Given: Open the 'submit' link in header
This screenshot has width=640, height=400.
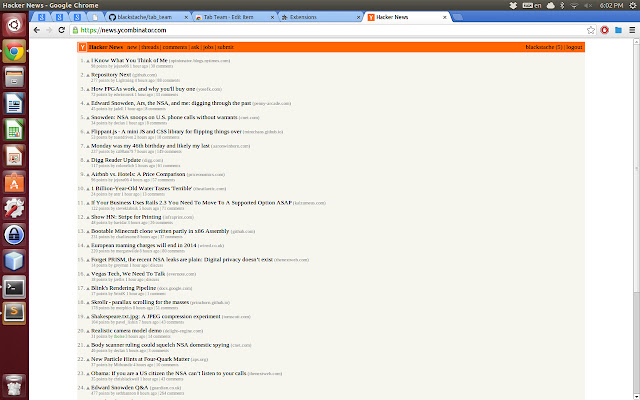Looking at the screenshot, I should click(x=225, y=47).
